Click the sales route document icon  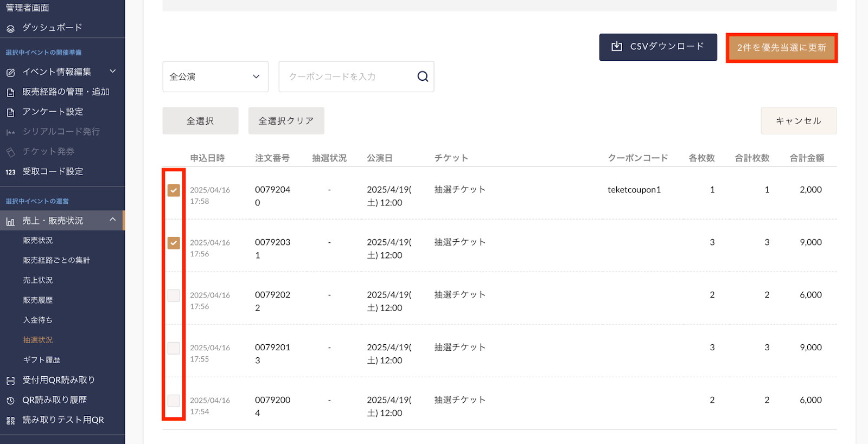[x=10, y=92]
